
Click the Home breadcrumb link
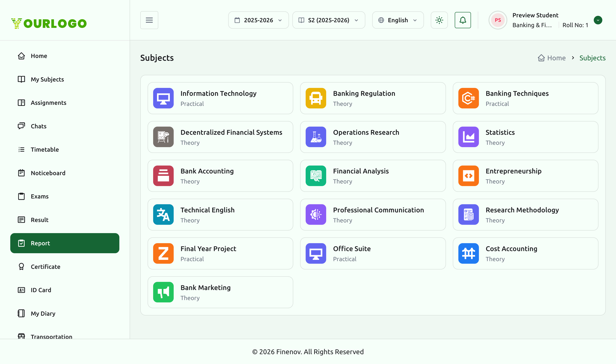551,58
